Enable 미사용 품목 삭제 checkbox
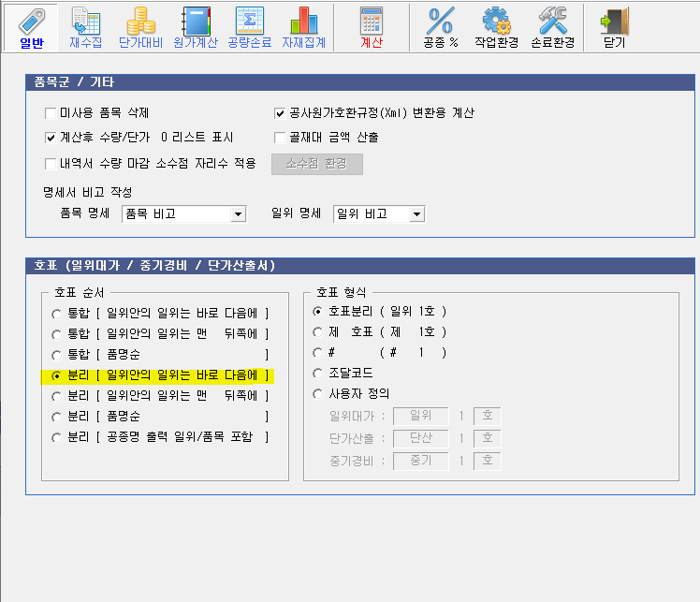700x602 pixels. [x=51, y=113]
